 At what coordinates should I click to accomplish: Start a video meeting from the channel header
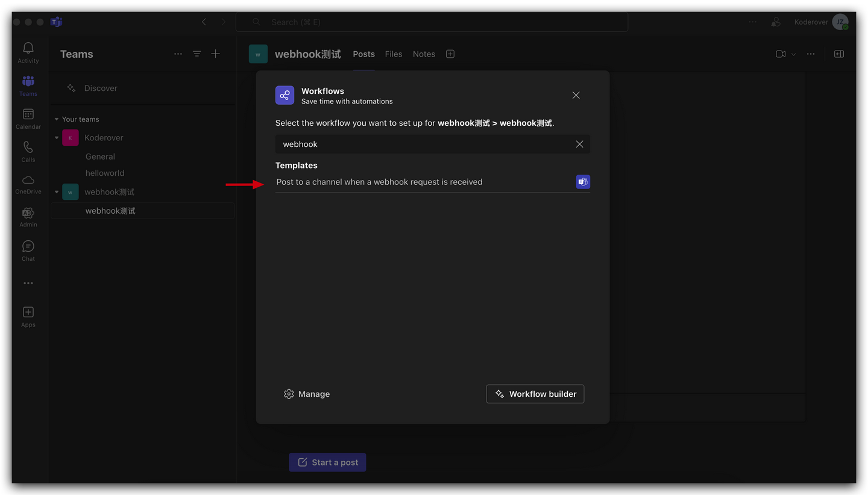pyautogui.click(x=779, y=54)
